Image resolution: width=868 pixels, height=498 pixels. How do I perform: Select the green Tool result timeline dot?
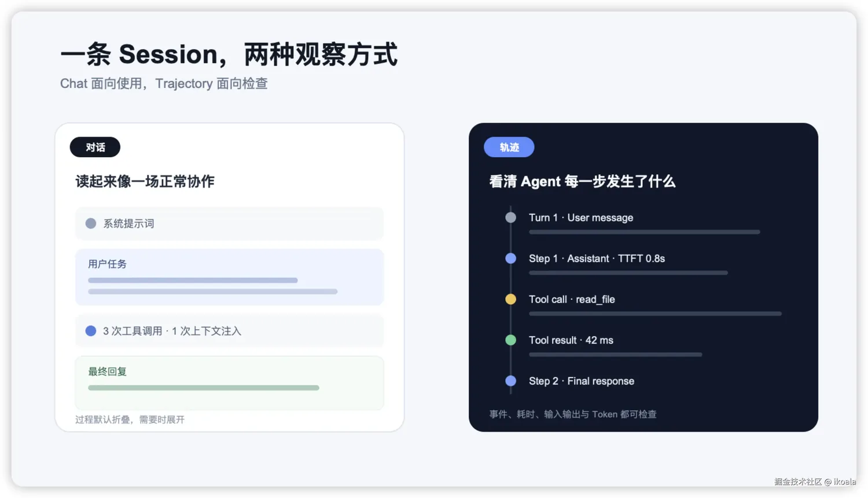(510, 340)
